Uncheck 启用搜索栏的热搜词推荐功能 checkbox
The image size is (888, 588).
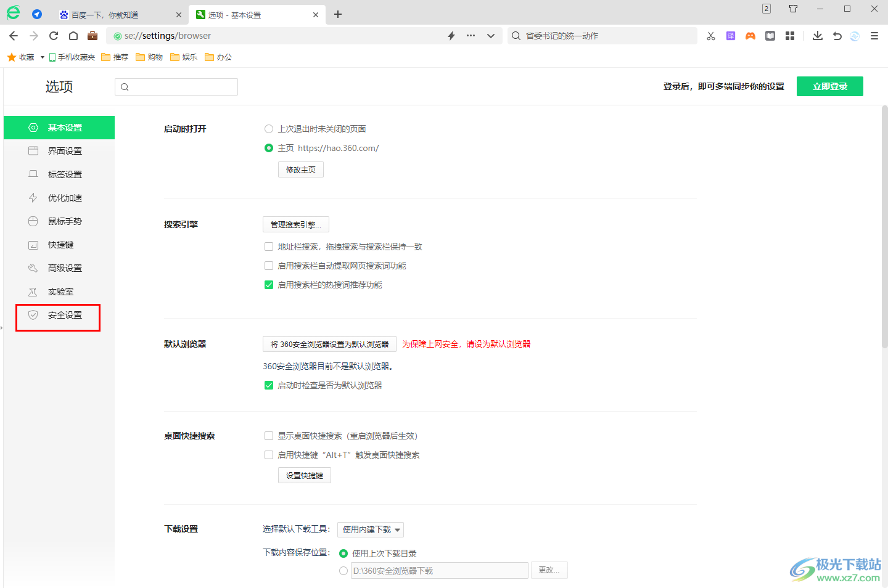click(269, 285)
